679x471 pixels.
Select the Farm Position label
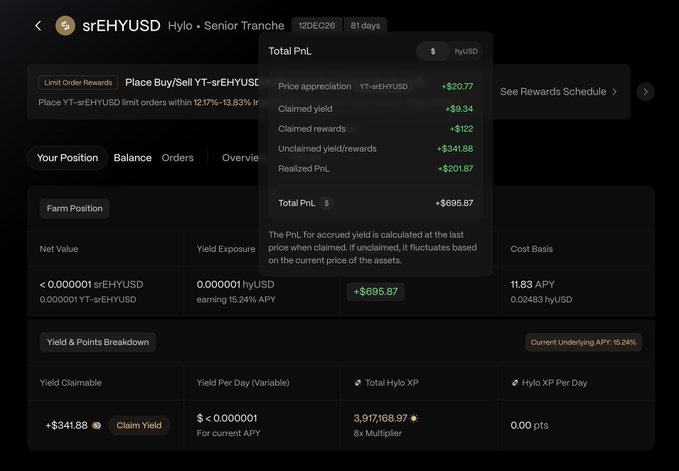74,208
